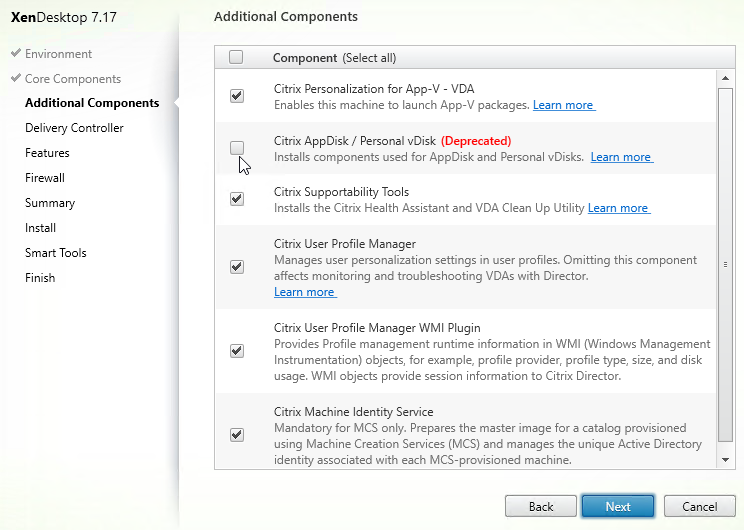Go to the Environment step
The image size is (744, 530).
click(58, 54)
